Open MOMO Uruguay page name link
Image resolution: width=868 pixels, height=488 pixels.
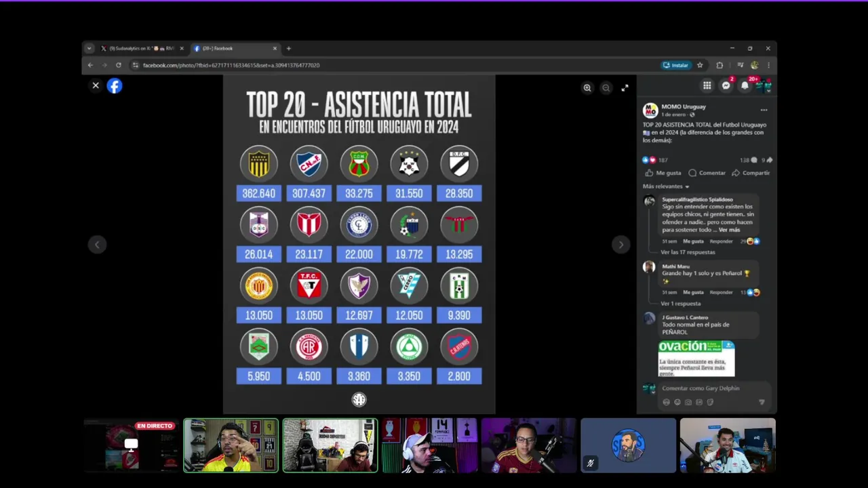point(684,106)
